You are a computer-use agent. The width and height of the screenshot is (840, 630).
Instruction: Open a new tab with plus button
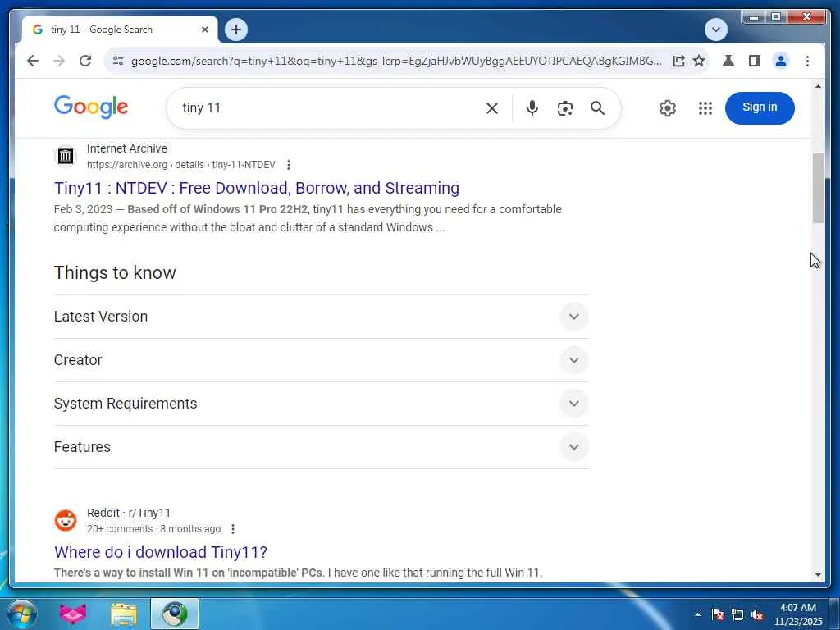pos(235,30)
